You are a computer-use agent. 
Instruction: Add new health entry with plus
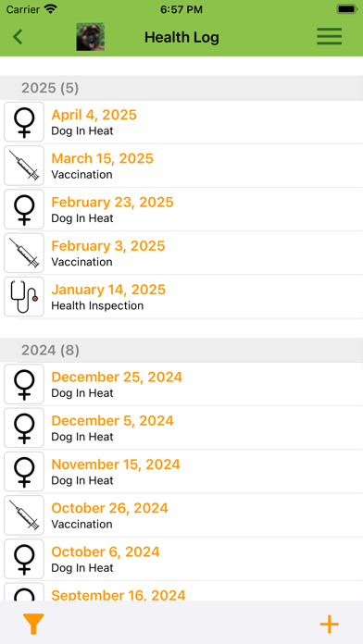330,625
